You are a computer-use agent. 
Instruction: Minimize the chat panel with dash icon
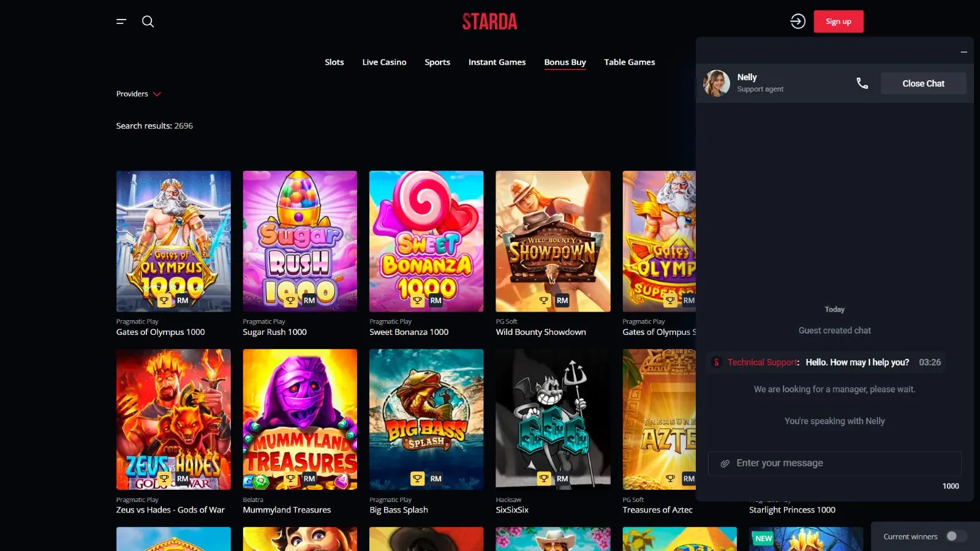(963, 52)
